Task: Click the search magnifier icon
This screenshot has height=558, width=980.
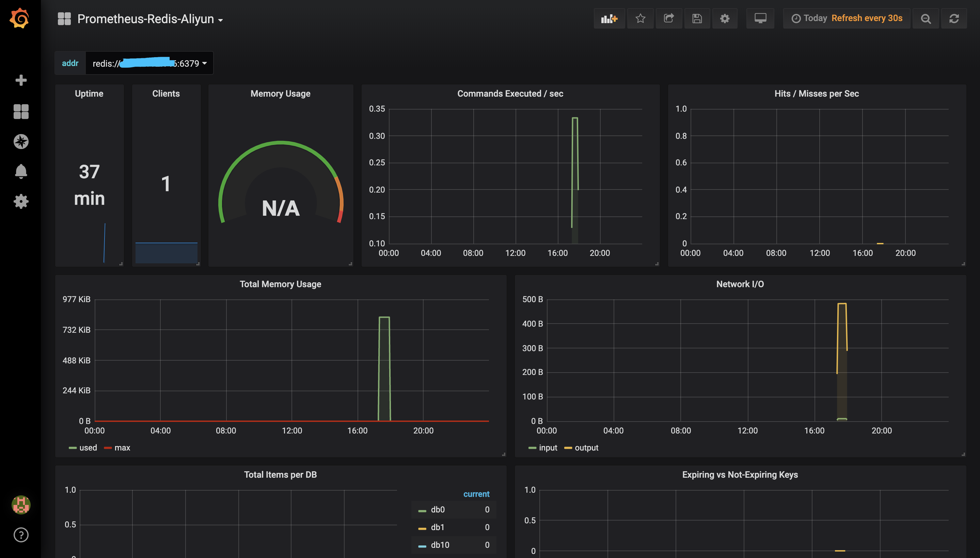Action: tap(926, 18)
